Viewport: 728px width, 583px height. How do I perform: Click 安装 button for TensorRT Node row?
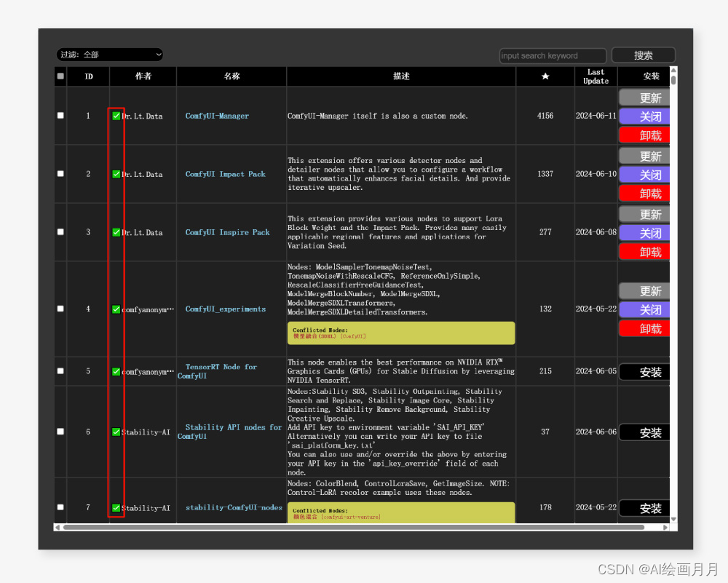point(644,372)
